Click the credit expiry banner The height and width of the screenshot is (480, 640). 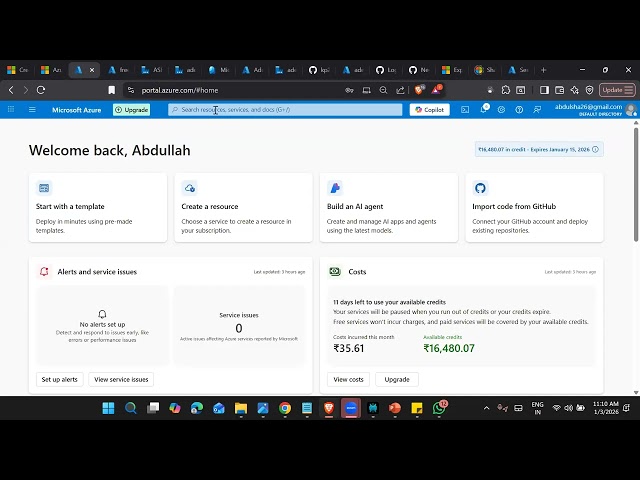click(539, 149)
